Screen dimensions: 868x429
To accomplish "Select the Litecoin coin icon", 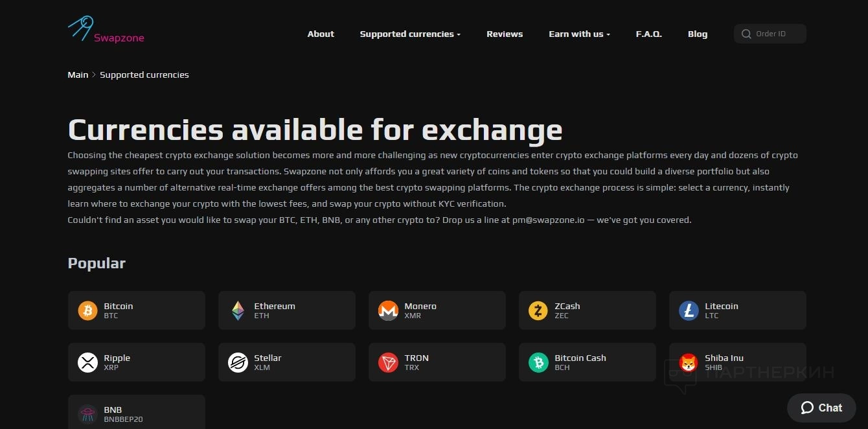I will 689,310.
